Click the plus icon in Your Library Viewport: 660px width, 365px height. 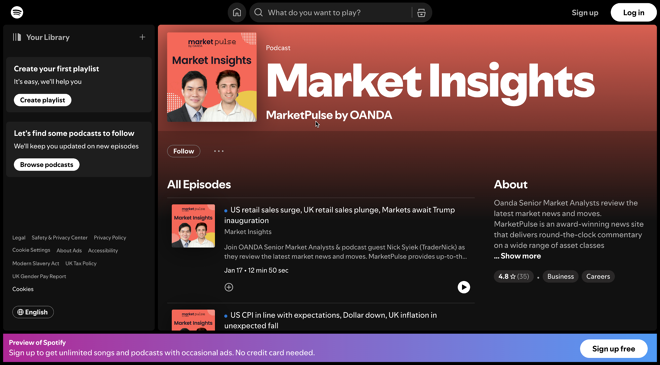(x=142, y=37)
